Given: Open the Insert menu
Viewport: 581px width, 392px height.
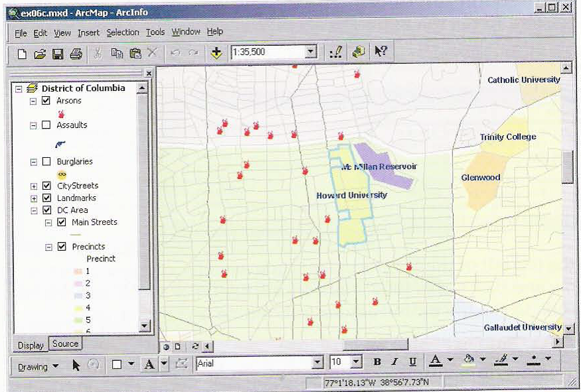Looking at the screenshot, I should point(89,33).
